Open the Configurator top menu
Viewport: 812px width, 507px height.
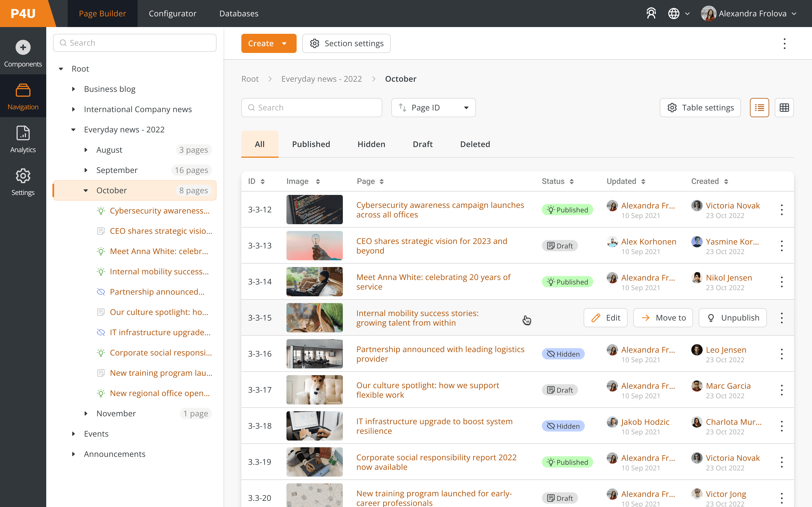tap(173, 14)
